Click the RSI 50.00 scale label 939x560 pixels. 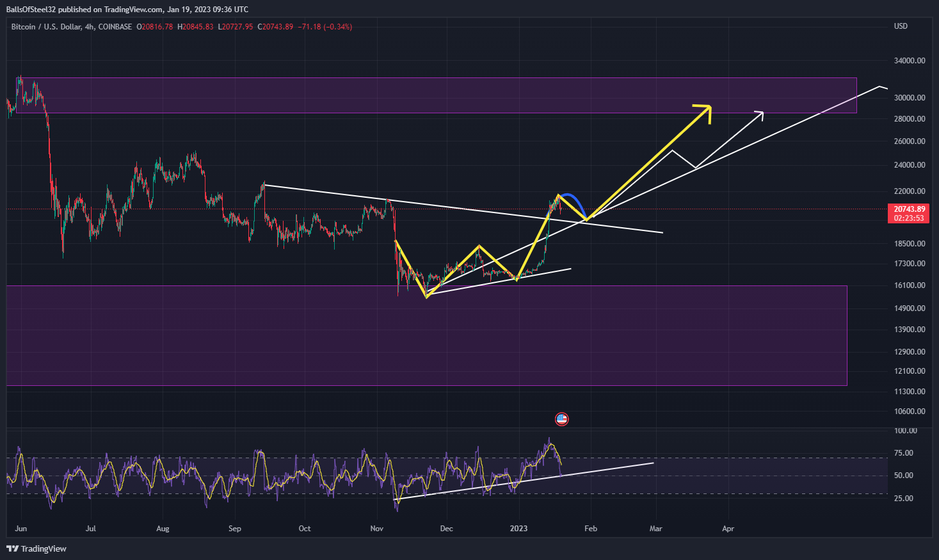click(904, 476)
